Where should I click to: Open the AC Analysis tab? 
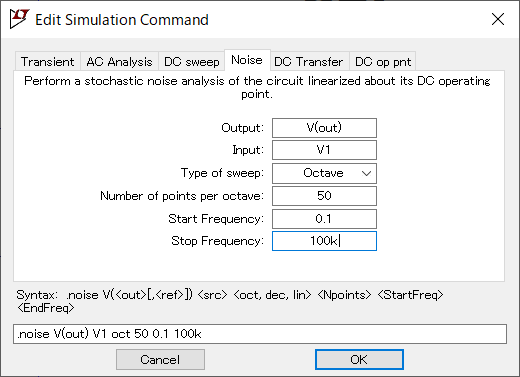pos(119,62)
